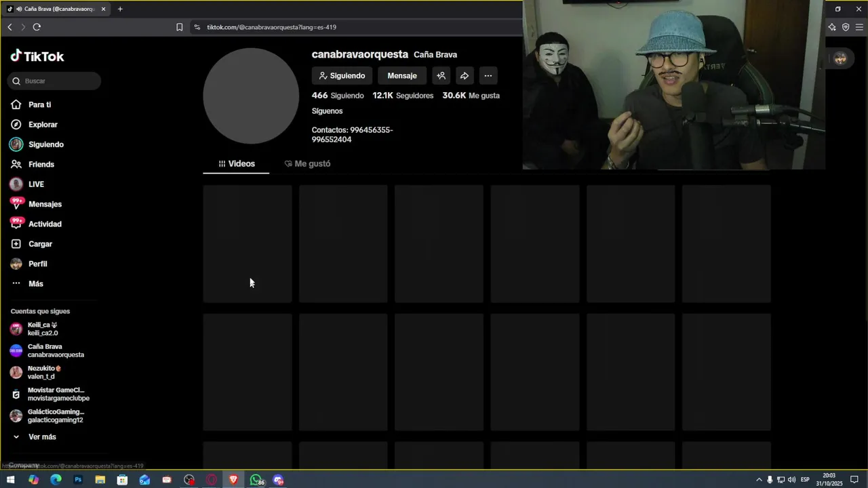Click the bookmark icon in address bar
This screenshot has height=488, width=868.
179,27
